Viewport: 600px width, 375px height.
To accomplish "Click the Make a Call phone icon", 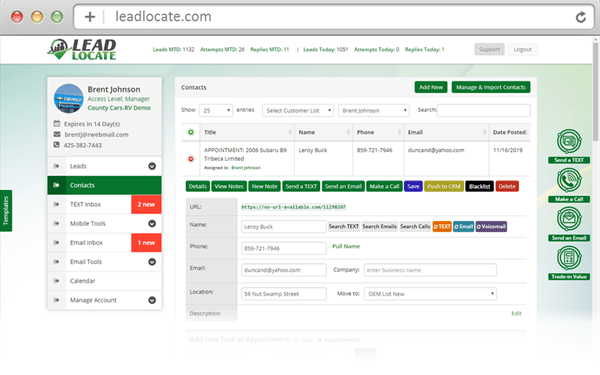I will (x=569, y=180).
